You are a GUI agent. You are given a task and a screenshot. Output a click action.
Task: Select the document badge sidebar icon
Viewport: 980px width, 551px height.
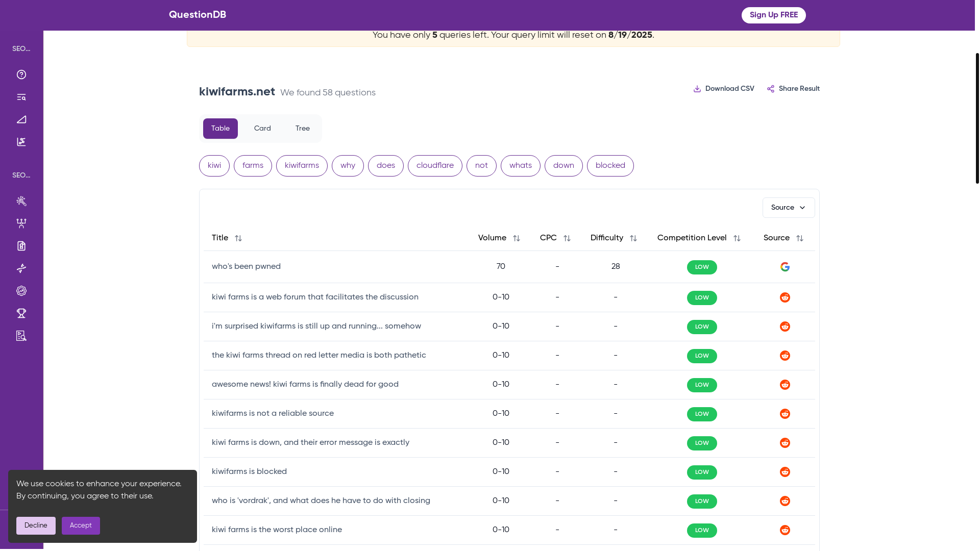click(x=21, y=246)
